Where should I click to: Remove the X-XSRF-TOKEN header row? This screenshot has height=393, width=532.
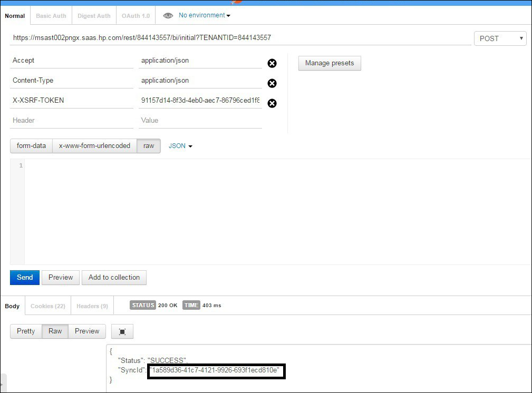click(272, 103)
